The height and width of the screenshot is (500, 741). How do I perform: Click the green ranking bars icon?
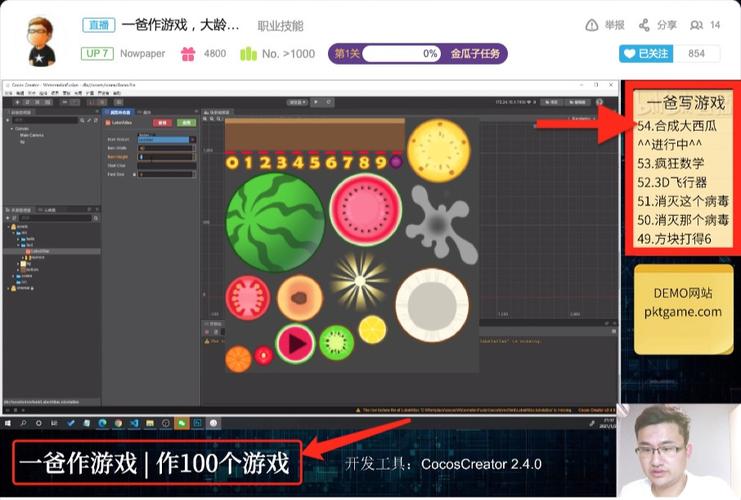[248, 54]
